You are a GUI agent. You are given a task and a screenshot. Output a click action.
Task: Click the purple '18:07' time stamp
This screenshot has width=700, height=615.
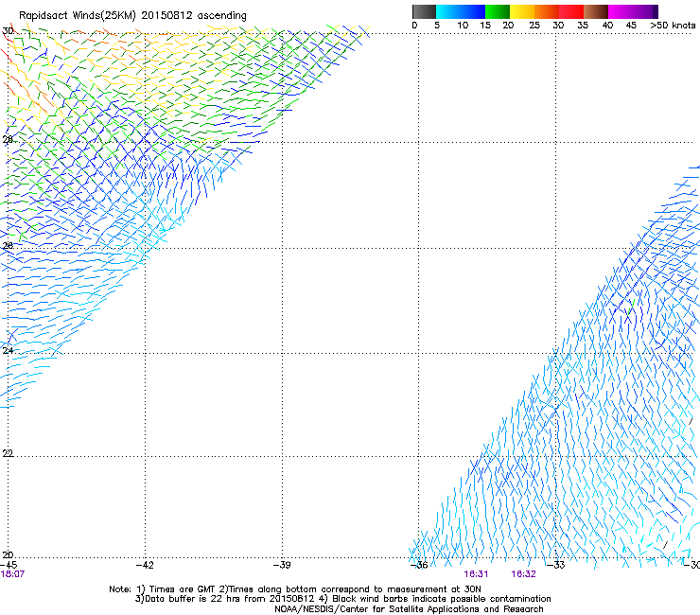pyautogui.click(x=12, y=574)
